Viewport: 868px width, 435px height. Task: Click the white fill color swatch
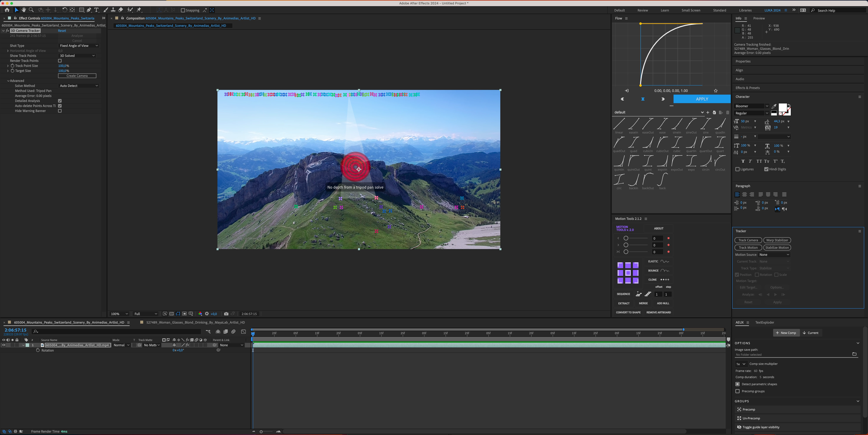(782, 107)
